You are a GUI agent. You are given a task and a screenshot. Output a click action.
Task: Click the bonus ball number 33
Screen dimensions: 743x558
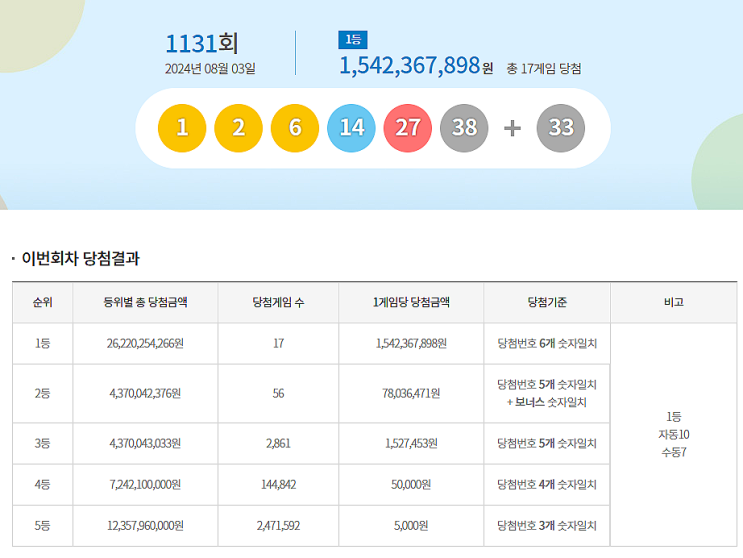pos(561,128)
